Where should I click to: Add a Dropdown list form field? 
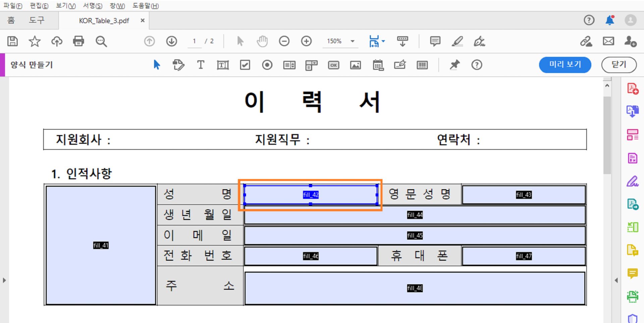(x=311, y=65)
